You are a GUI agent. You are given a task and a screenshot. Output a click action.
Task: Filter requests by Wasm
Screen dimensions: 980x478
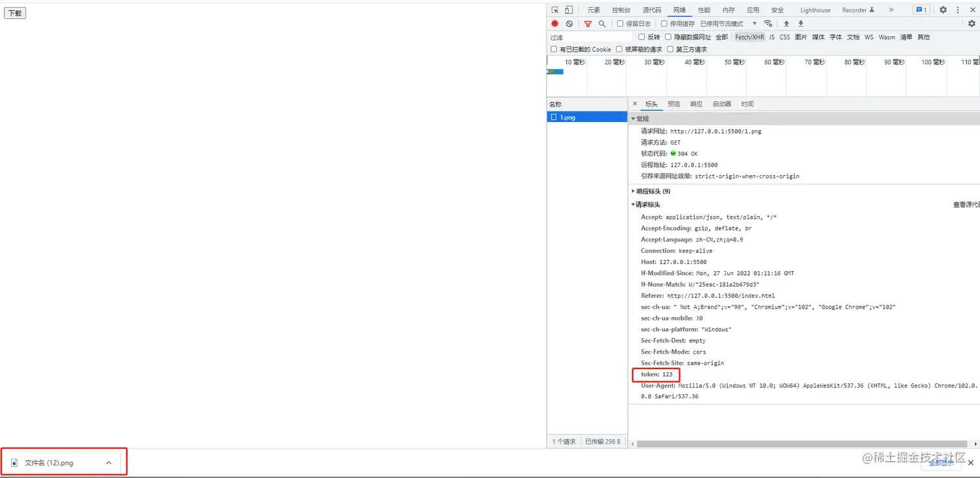click(x=887, y=37)
